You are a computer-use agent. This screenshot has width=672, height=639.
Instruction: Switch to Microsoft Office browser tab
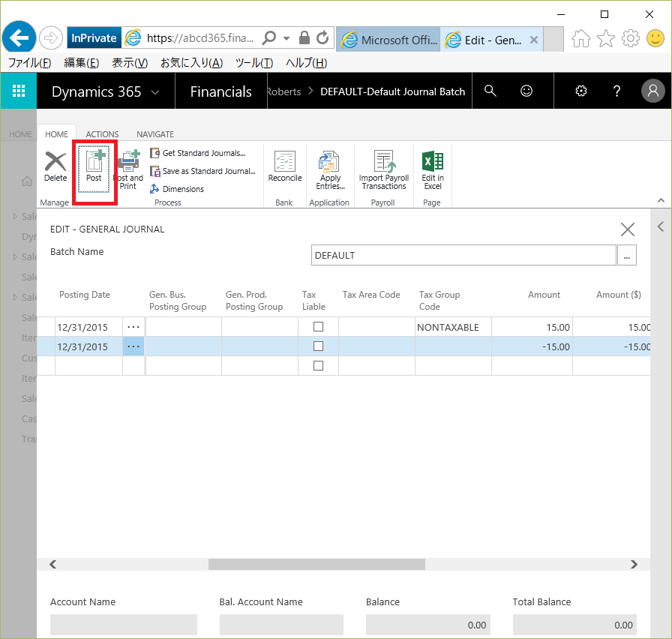click(388, 40)
